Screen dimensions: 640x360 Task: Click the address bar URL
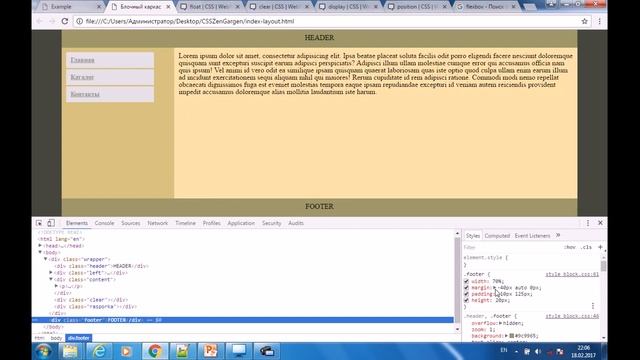pyautogui.click(x=190, y=21)
